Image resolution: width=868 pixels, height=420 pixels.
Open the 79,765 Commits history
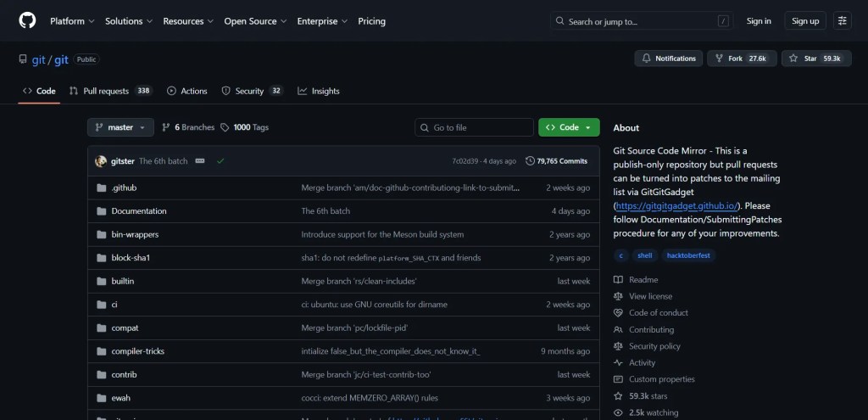pyautogui.click(x=556, y=161)
